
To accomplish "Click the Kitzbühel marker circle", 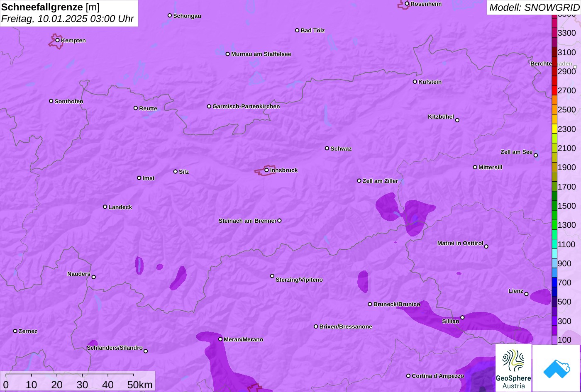I will [x=457, y=120].
